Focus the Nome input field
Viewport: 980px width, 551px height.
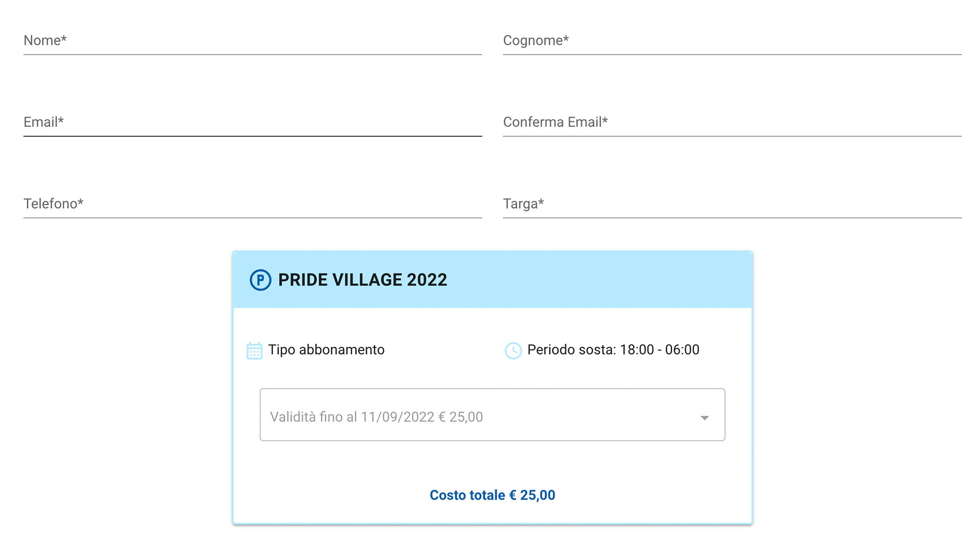(x=252, y=41)
